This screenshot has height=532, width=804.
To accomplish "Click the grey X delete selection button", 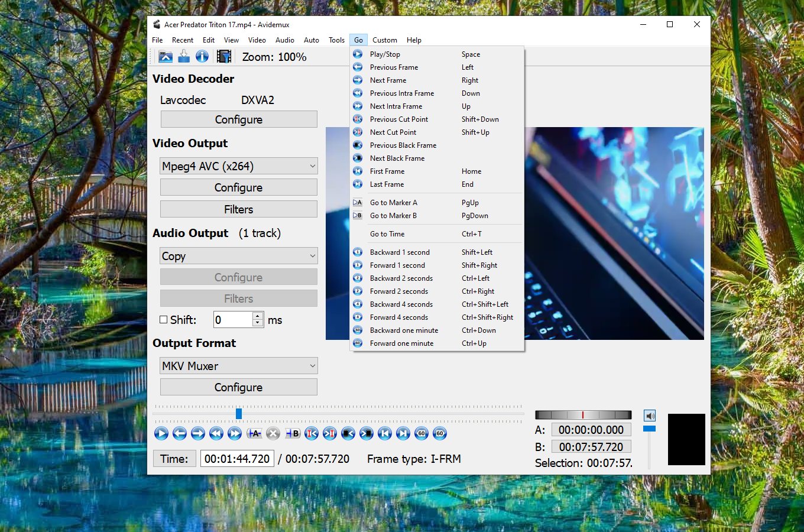I will click(x=273, y=433).
